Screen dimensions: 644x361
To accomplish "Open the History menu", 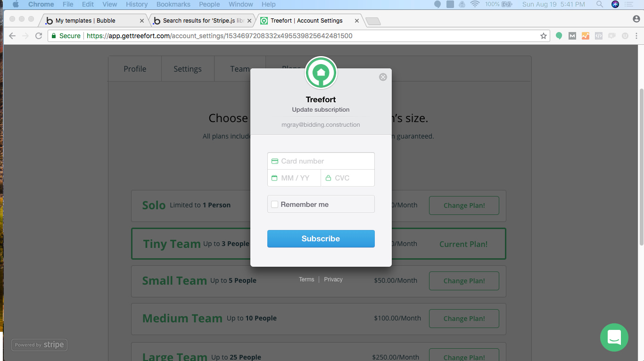I will click(137, 4).
